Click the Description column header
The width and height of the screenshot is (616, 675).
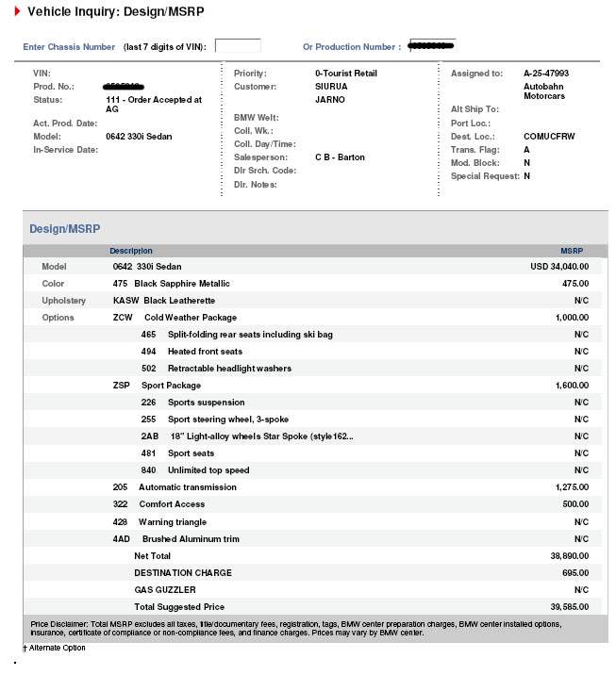[x=131, y=251]
